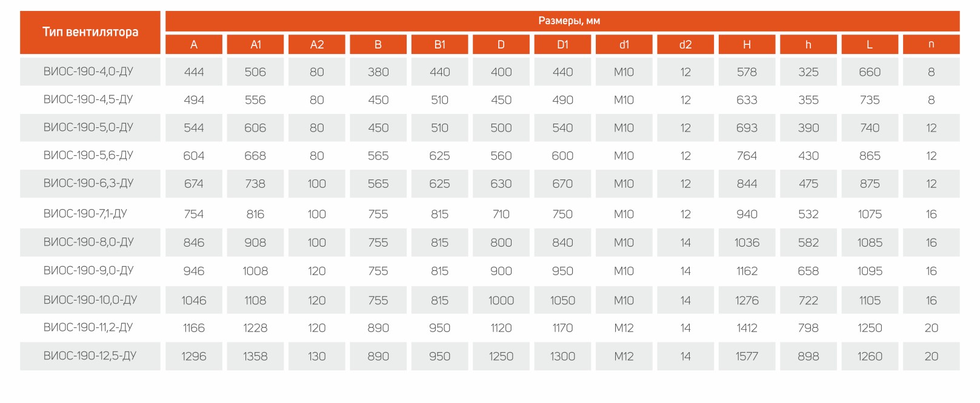Select the L value 1075 cell
Viewport: 980px width, 403px height.
coord(870,213)
